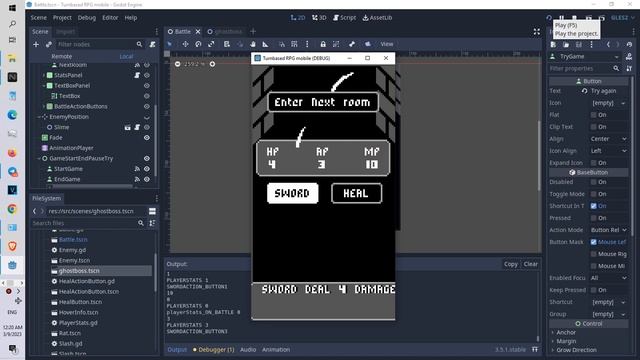Switch to the Debugger (1) bottom tab
Screen dimensions: 640x360
coord(213,349)
